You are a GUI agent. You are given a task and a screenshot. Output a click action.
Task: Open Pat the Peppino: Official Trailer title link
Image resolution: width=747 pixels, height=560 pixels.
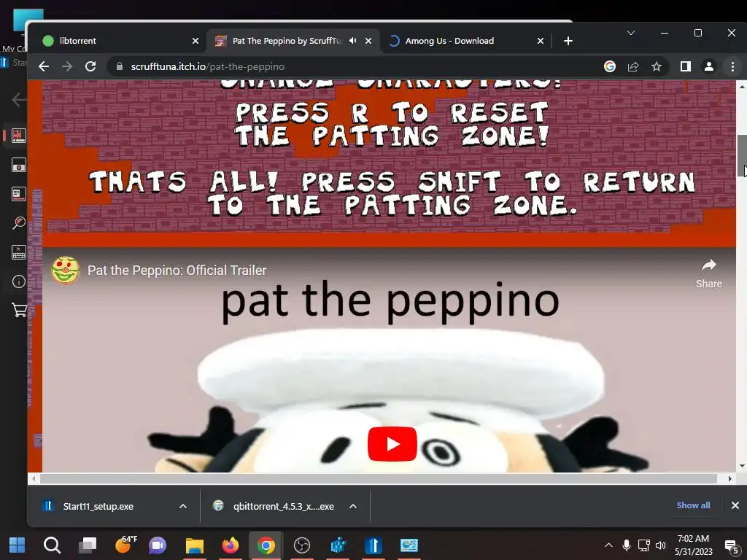point(177,271)
